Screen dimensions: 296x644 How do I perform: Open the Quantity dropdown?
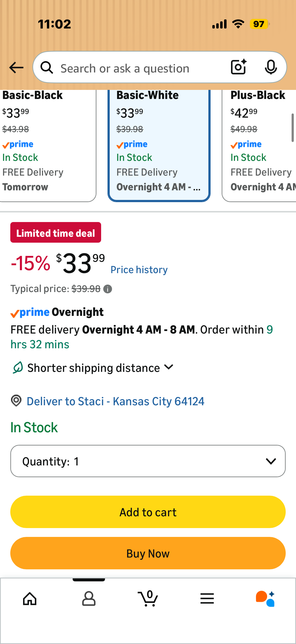pyautogui.click(x=148, y=461)
